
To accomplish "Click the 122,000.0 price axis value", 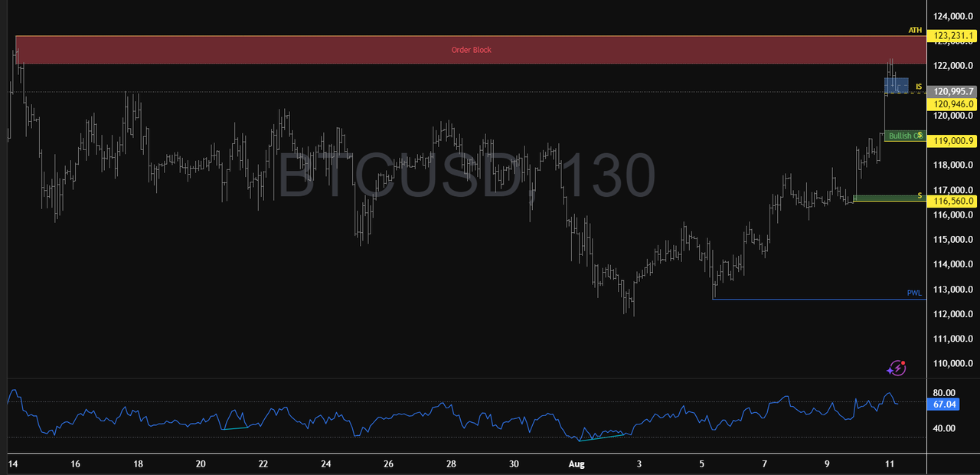I will 953,66.
